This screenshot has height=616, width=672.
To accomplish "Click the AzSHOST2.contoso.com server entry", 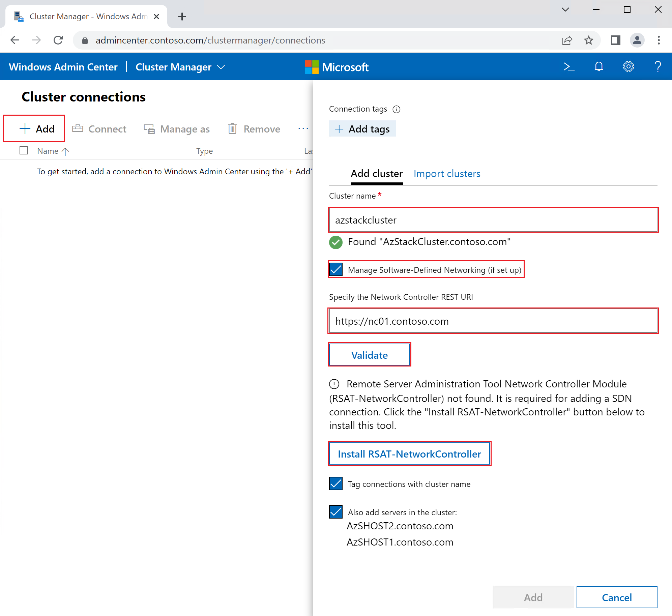I will (400, 526).
